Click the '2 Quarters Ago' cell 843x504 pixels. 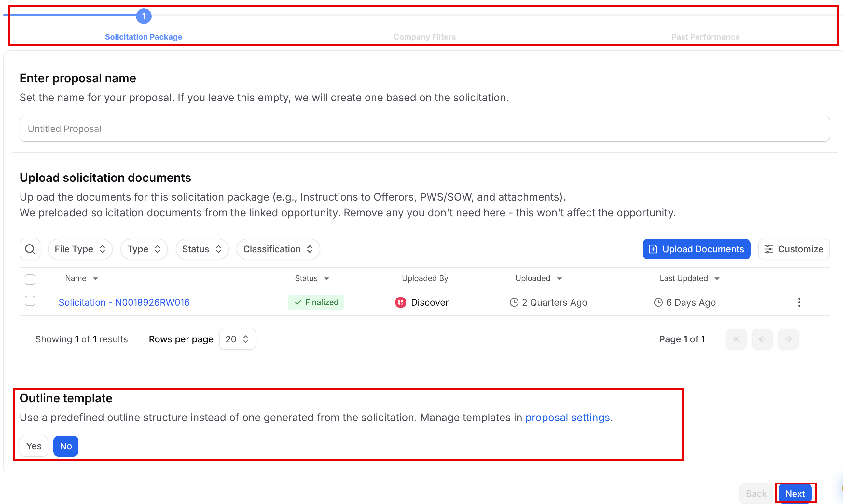click(548, 302)
